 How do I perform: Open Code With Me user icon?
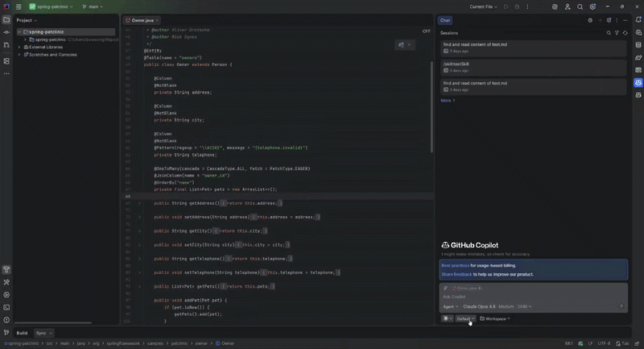pyautogui.click(x=568, y=6)
